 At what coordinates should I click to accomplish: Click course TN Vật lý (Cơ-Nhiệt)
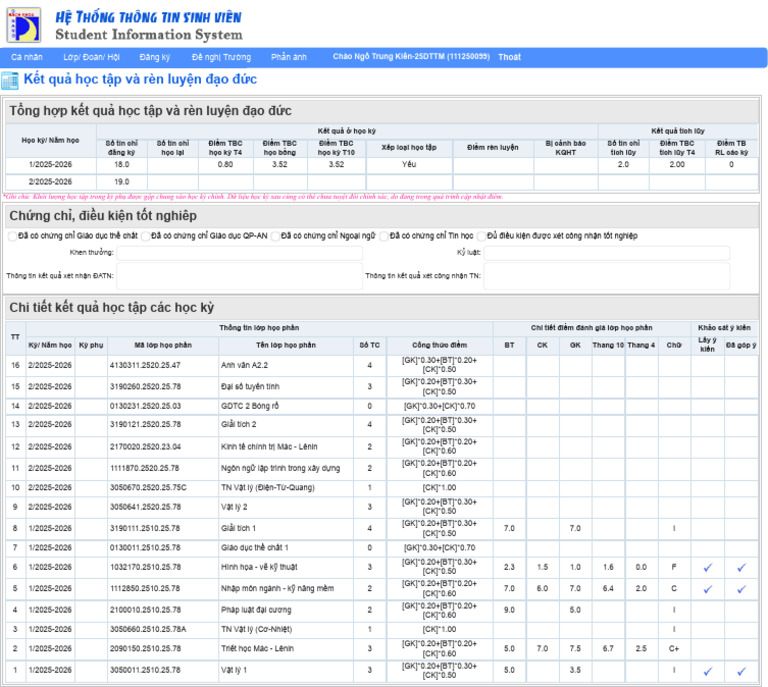point(256,629)
